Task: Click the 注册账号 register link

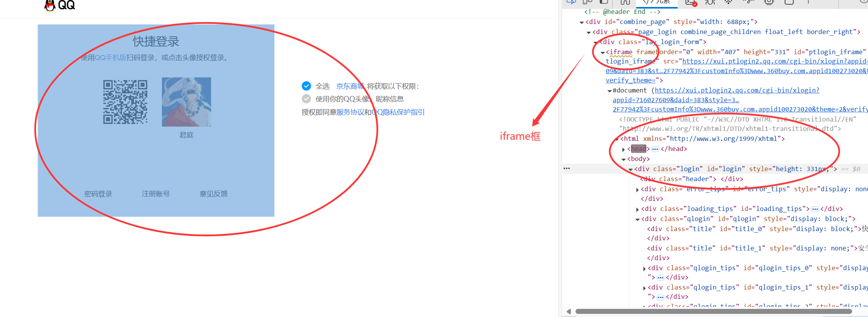Action: point(156,194)
